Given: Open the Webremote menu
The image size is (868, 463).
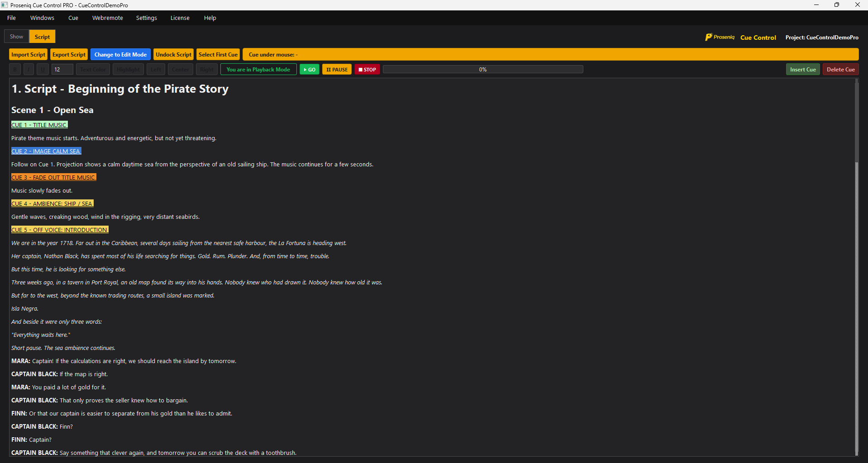Looking at the screenshot, I should click(x=108, y=18).
